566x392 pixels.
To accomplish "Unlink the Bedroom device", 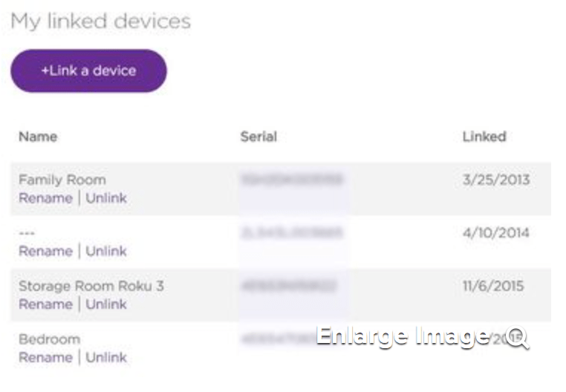I will (106, 357).
